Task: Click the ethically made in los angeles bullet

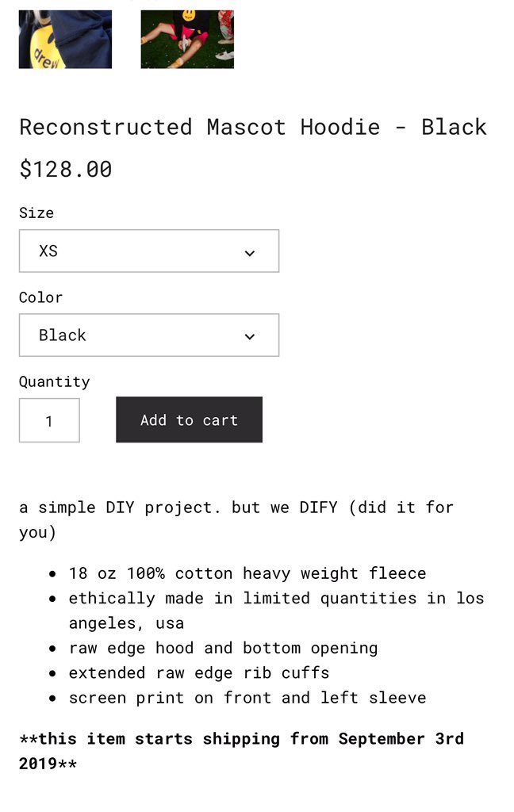Action: [276, 611]
